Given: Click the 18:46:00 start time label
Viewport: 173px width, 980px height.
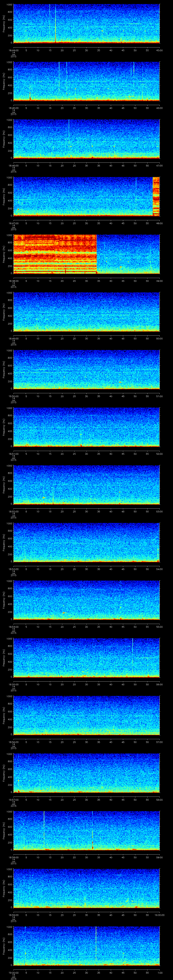Looking at the screenshot, I should click(x=14, y=166).
